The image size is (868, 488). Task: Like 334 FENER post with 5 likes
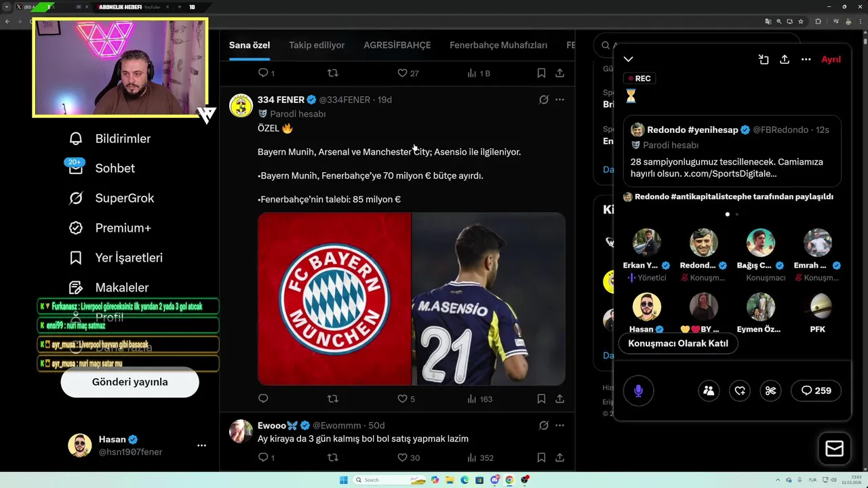coord(406,399)
